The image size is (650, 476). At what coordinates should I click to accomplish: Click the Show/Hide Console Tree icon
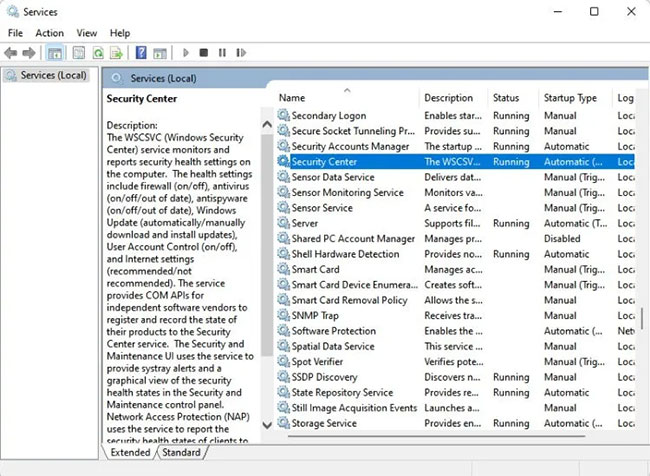(x=55, y=52)
